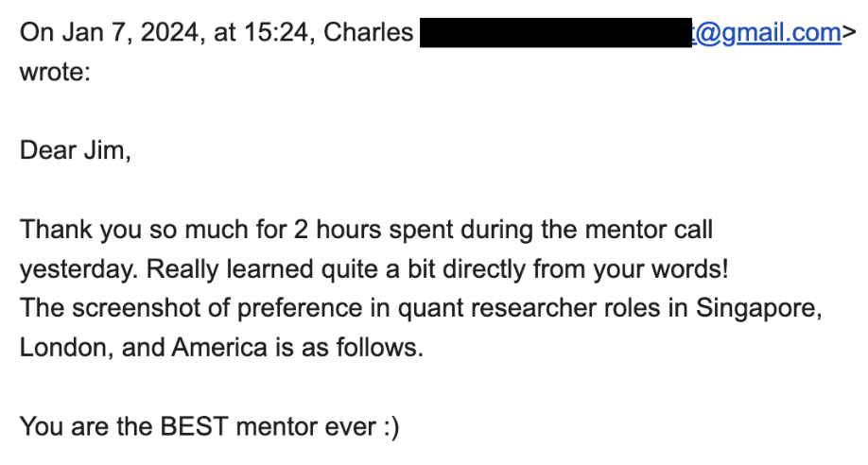This screenshot has width=868, height=465.
Task: Open the @gmail.com email address link
Action: tap(767, 33)
